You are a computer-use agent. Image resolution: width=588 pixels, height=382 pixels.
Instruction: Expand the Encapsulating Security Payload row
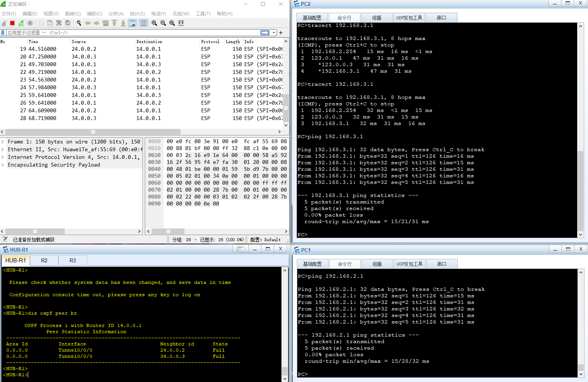(3, 165)
